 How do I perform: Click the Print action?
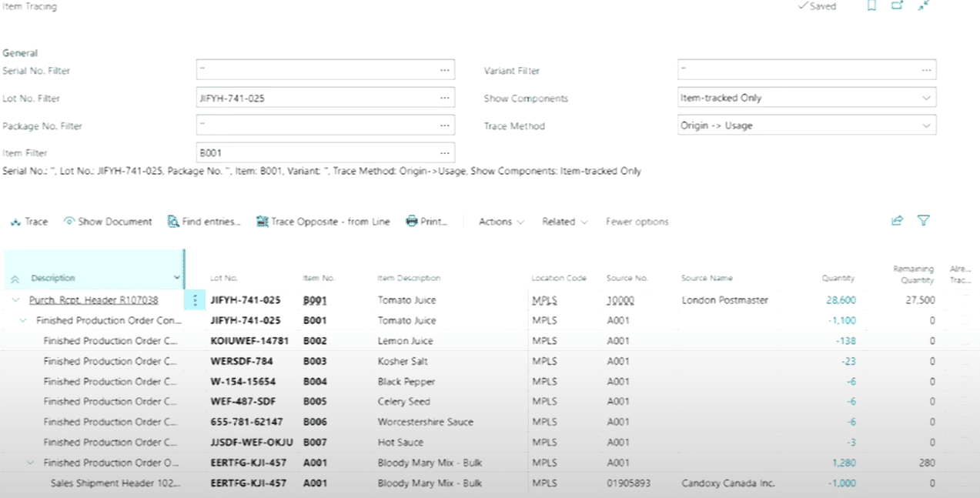426,222
